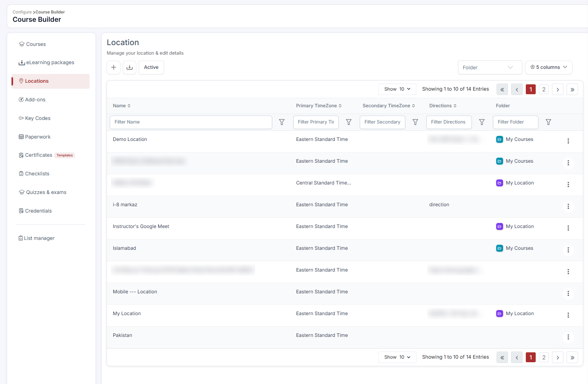This screenshot has height=384, width=588.
Task: Click the Filter Name input field
Action: point(191,122)
